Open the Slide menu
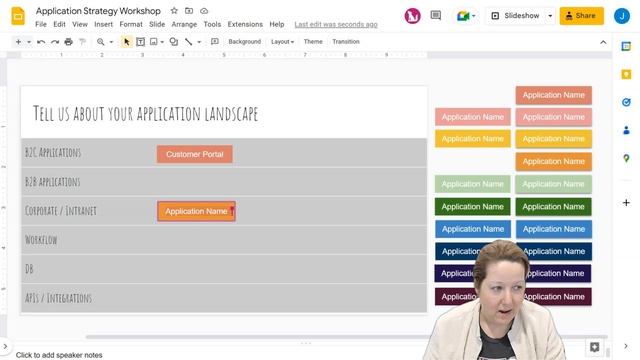Screen dimensions: 640x360 pos(157,24)
